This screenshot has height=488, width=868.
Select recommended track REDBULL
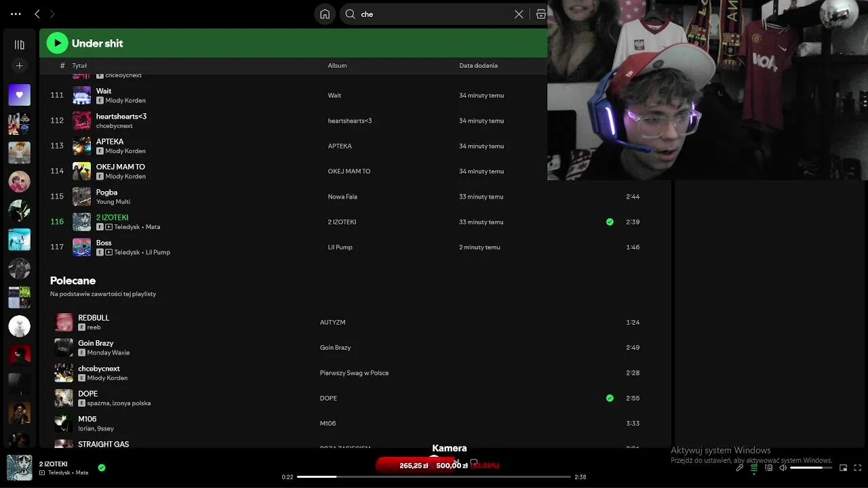coord(94,318)
